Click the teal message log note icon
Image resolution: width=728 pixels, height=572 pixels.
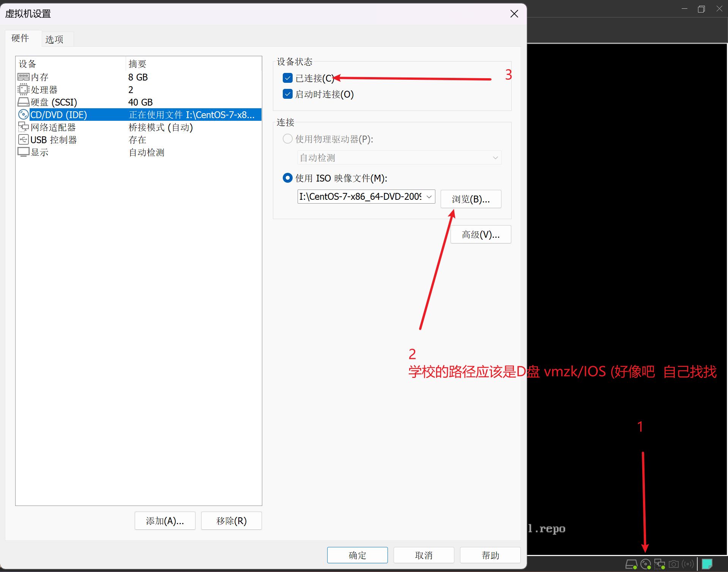[x=707, y=564]
